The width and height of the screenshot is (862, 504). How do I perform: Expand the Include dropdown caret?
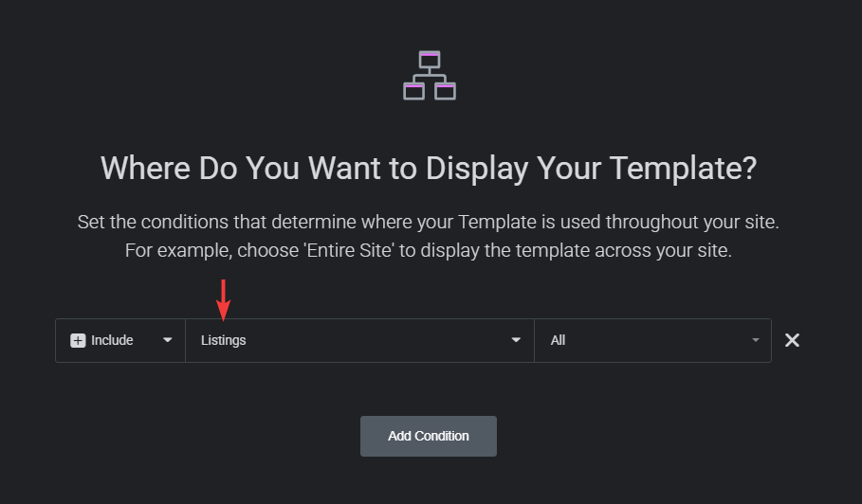point(168,340)
